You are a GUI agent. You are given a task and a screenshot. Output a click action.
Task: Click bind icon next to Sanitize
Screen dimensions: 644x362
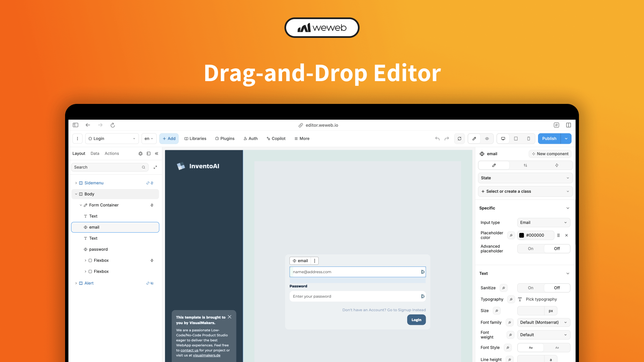[503, 288]
